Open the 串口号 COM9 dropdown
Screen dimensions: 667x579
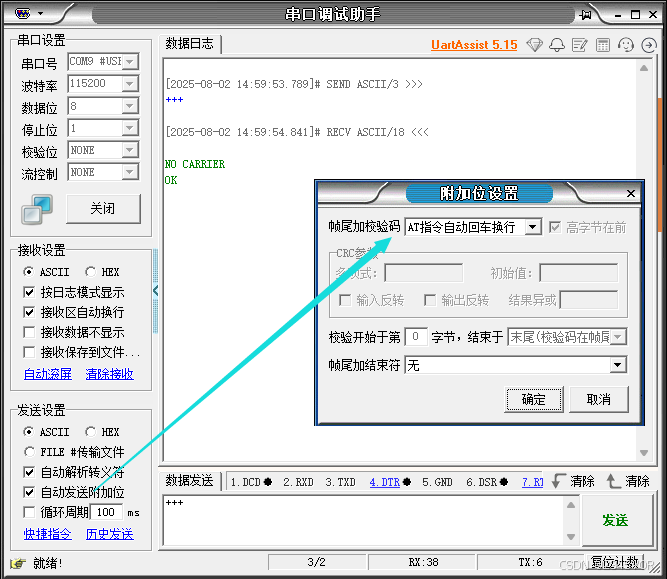(x=130, y=62)
